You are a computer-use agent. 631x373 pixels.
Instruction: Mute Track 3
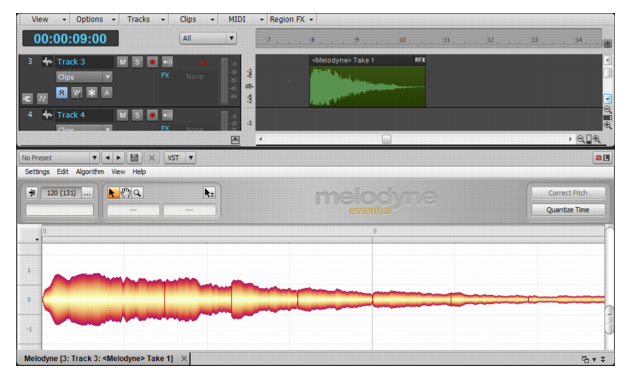coord(122,62)
